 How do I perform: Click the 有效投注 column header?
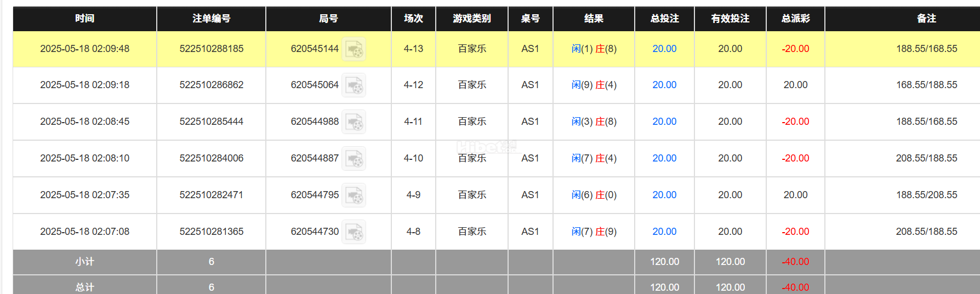(x=730, y=19)
